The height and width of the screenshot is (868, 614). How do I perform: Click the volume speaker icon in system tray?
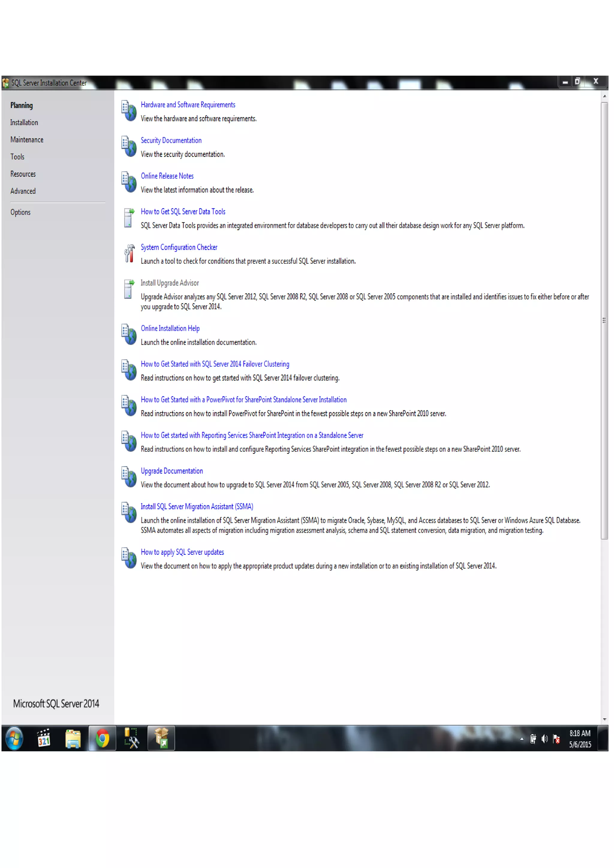coord(544,739)
